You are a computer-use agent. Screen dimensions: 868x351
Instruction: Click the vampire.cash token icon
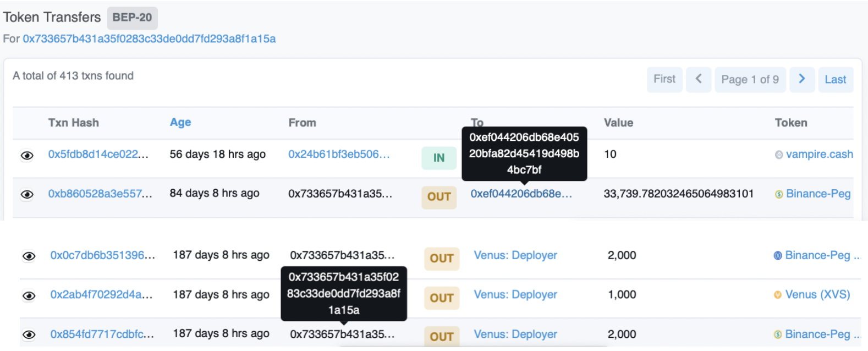pyautogui.click(x=779, y=155)
